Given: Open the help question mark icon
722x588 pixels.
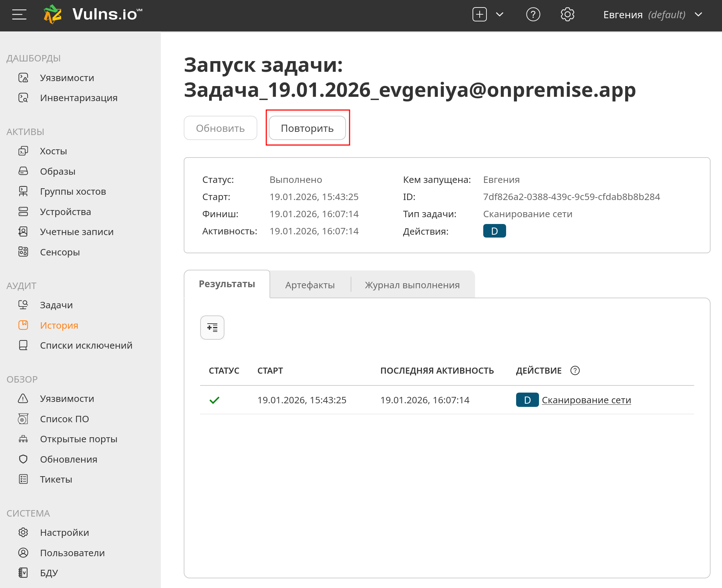Looking at the screenshot, I should pos(533,15).
